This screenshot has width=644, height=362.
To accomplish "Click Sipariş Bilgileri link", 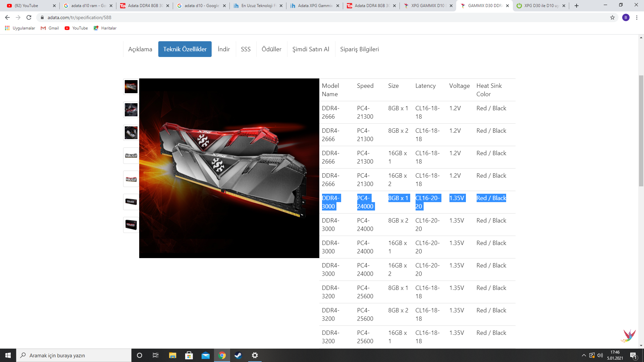I will [x=359, y=49].
